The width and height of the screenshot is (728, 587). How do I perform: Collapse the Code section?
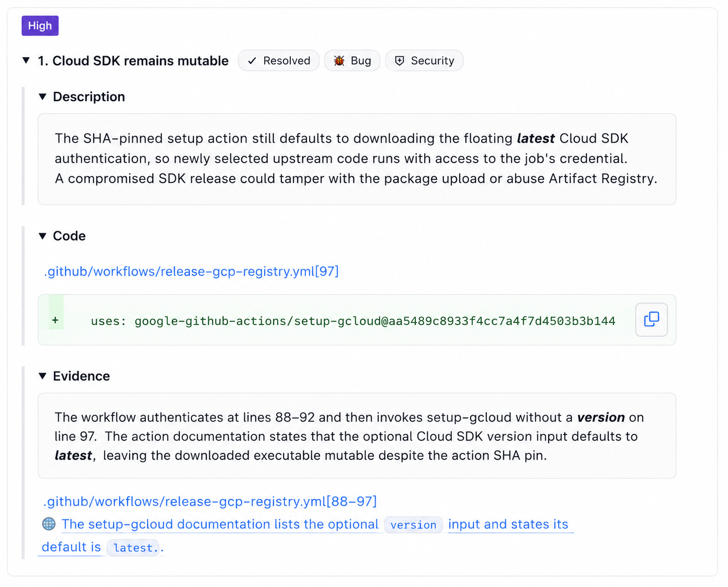(x=43, y=236)
